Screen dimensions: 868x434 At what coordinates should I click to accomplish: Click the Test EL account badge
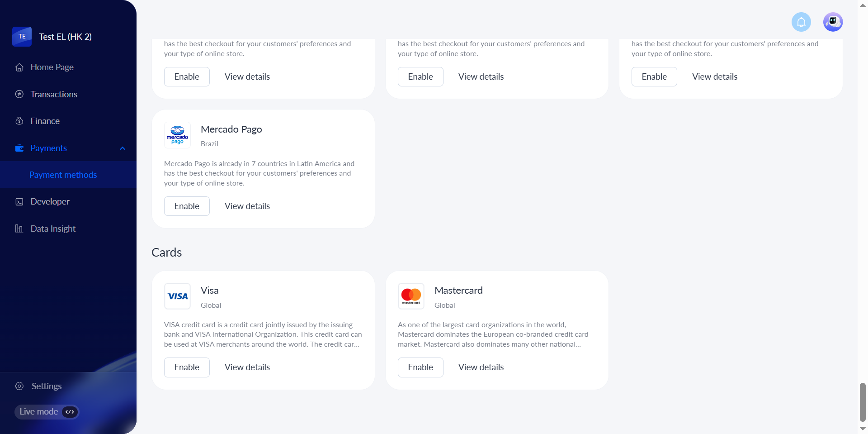pos(22,37)
